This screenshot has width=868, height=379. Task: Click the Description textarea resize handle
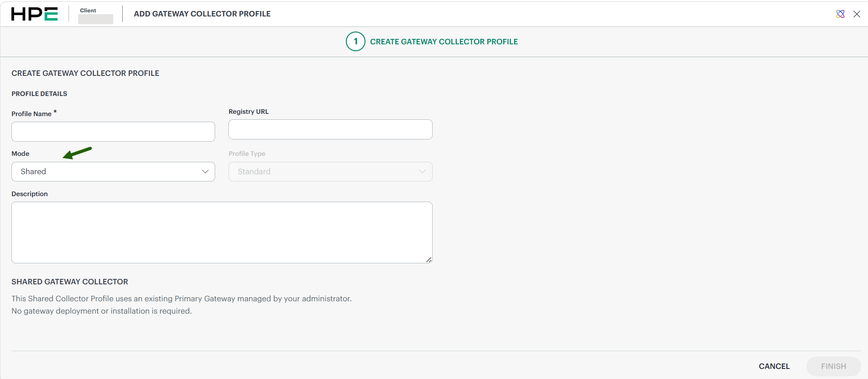[429, 260]
